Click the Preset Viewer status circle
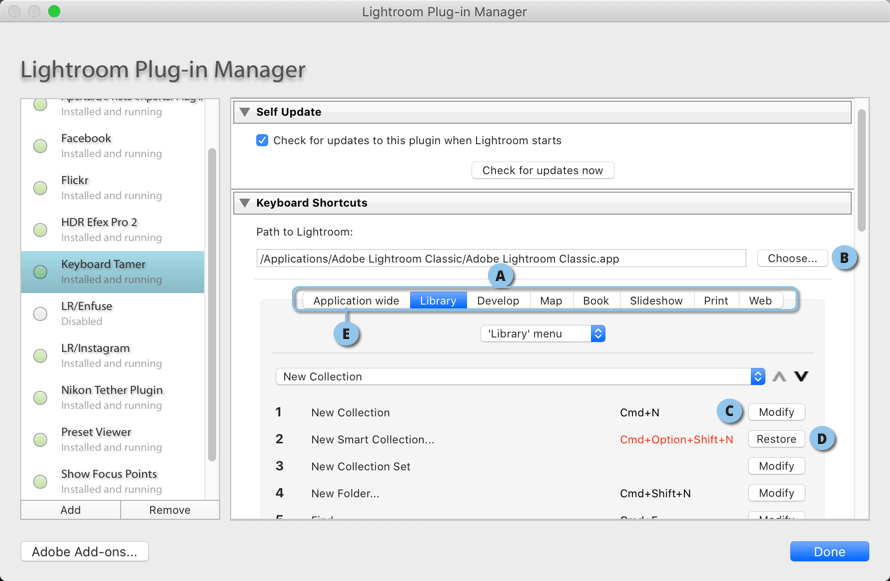The height and width of the screenshot is (581, 890). 40,440
